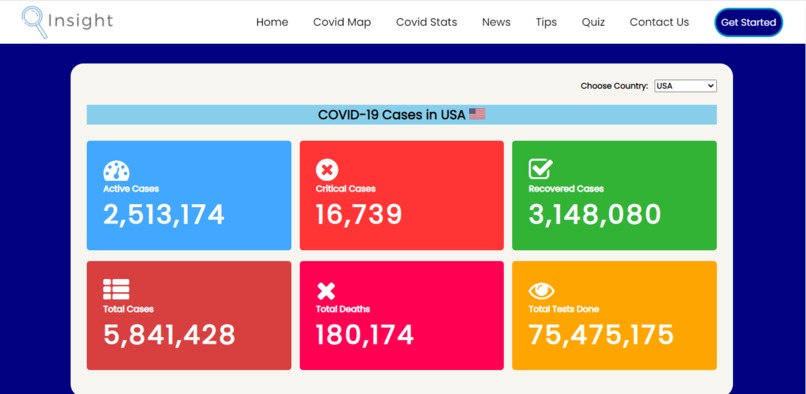The height and width of the screenshot is (394, 806).
Task: Click the Critical Cases label
Action: pyautogui.click(x=345, y=189)
